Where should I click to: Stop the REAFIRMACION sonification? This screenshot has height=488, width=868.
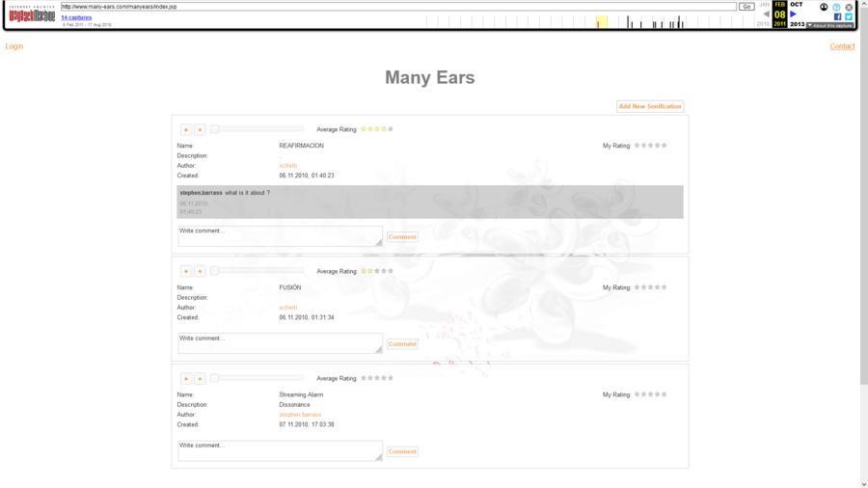pyautogui.click(x=200, y=129)
